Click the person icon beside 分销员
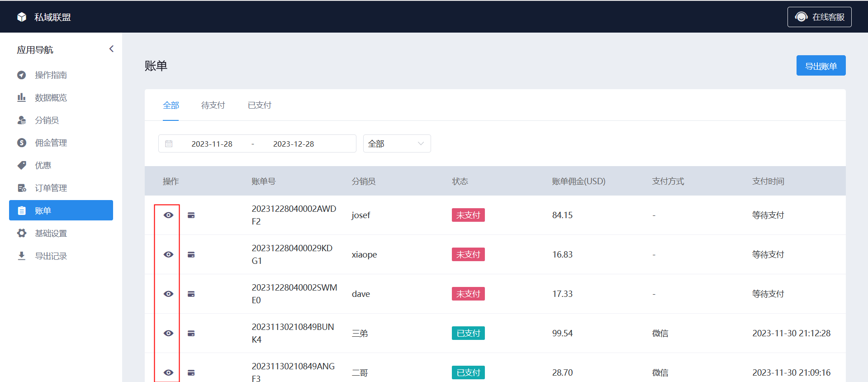The height and width of the screenshot is (382, 868). point(22,120)
